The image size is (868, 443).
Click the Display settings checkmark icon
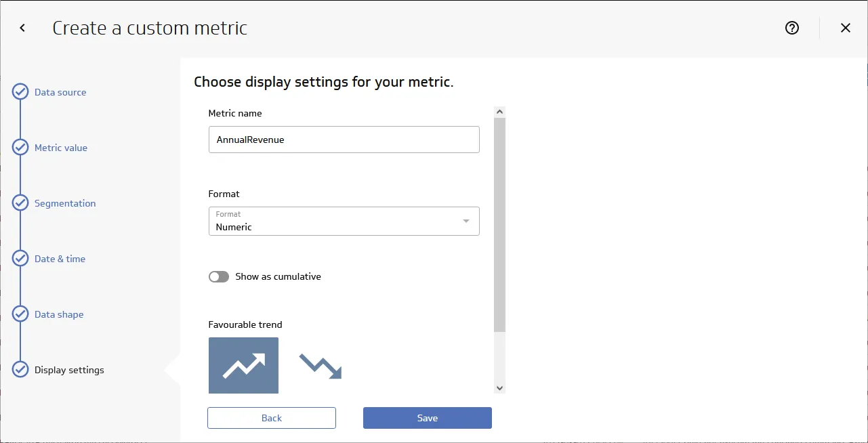click(20, 369)
